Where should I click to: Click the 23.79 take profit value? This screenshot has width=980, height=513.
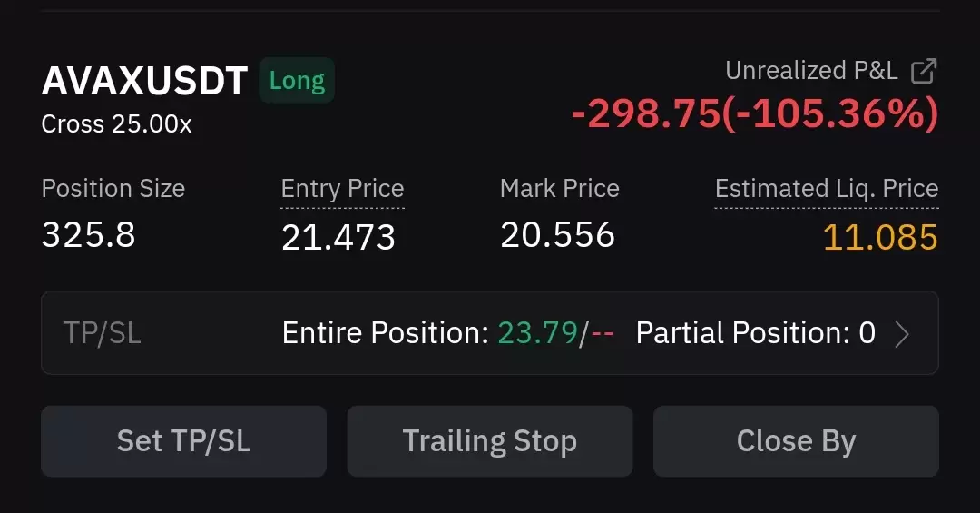[537, 333]
